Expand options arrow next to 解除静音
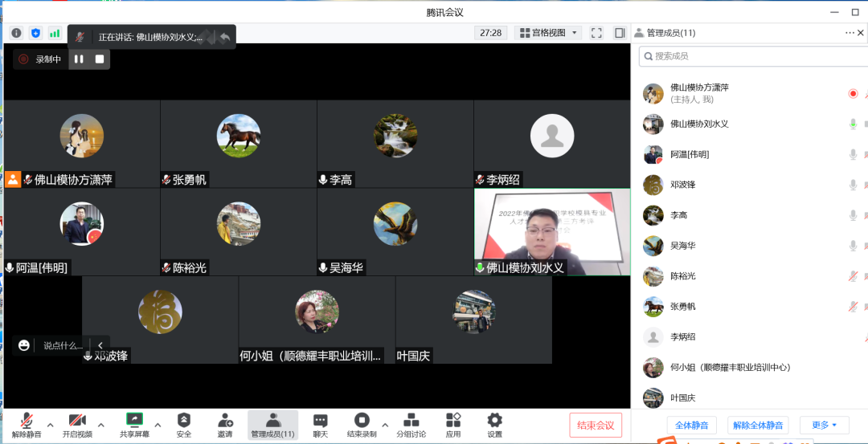 click(50, 425)
